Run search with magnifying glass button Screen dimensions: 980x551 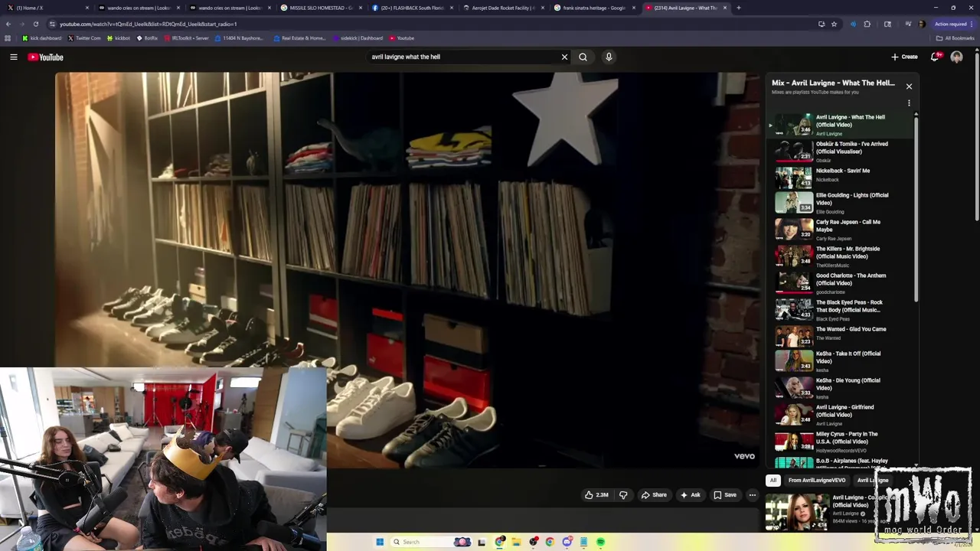[583, 57]
